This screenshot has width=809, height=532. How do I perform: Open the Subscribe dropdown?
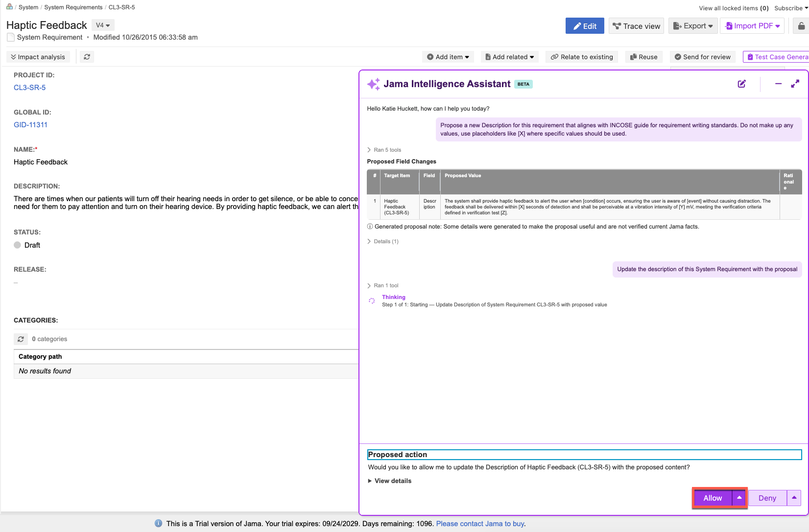click(791, 8)
